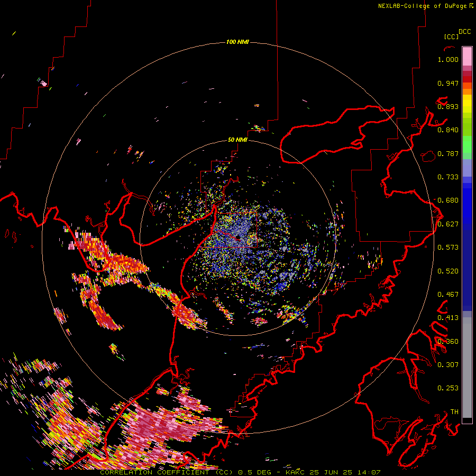Click the 0.733 color scale value
The height and width of the screenshot is (476, 476).
click(448, 177)
